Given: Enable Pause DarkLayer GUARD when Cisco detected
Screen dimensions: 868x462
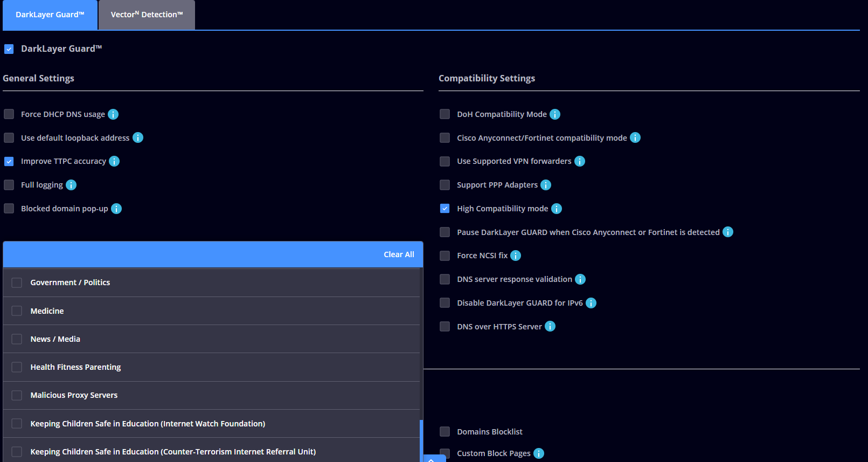Looking at the screenshot, I should pos(445,232).
